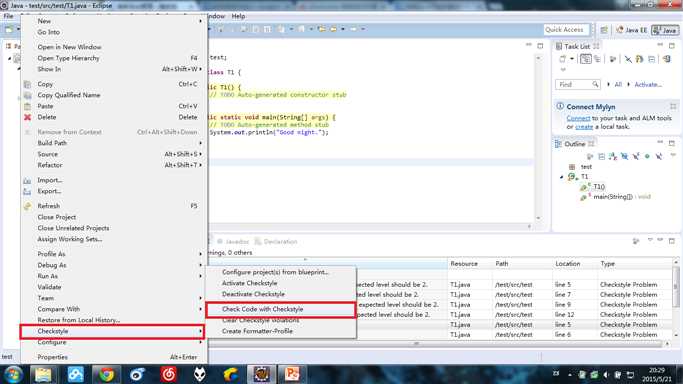Select Assign Working Sets...

114,239
